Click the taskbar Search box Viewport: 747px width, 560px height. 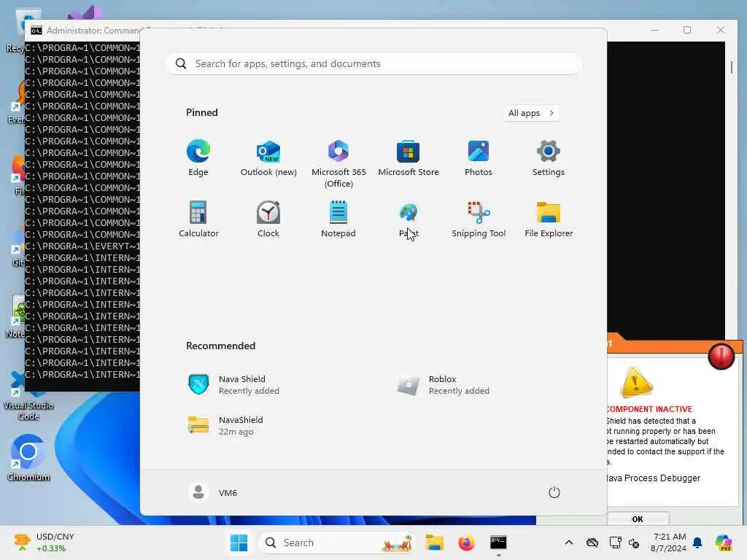coord(337,542)
